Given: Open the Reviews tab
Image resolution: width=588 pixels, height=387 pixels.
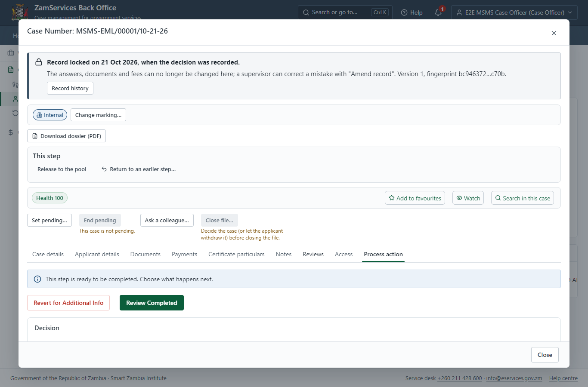Looking at the screenshot, I should click(313, 254).
